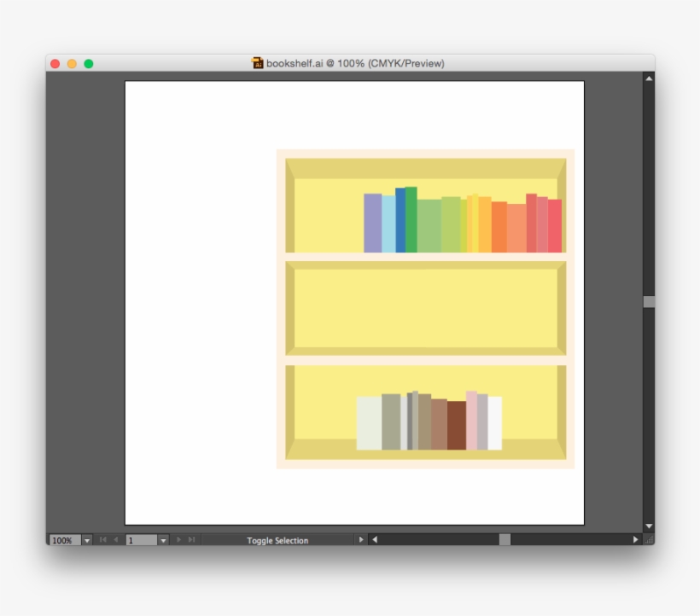Image resolution: width=700 pixels, height=616 pixels.
Task: Click the Illustrator file icon in title bar
Action: pos(257,63)
